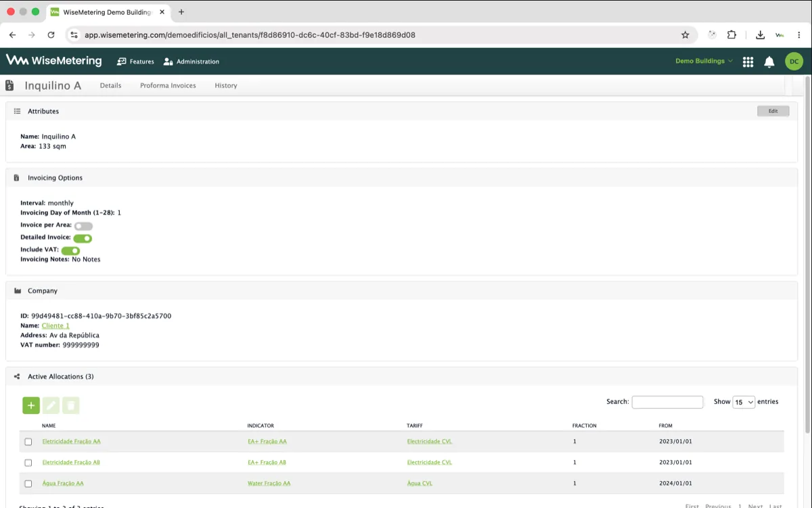Screen dimensions: 812x508
Task: Switch to the Proforma Invoices tab
Action: pos(168,86)
